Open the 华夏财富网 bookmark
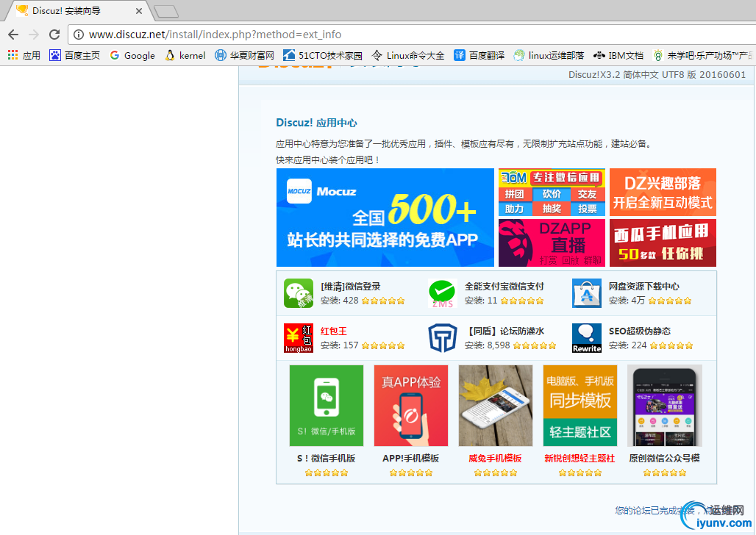 tap(244, 55)
